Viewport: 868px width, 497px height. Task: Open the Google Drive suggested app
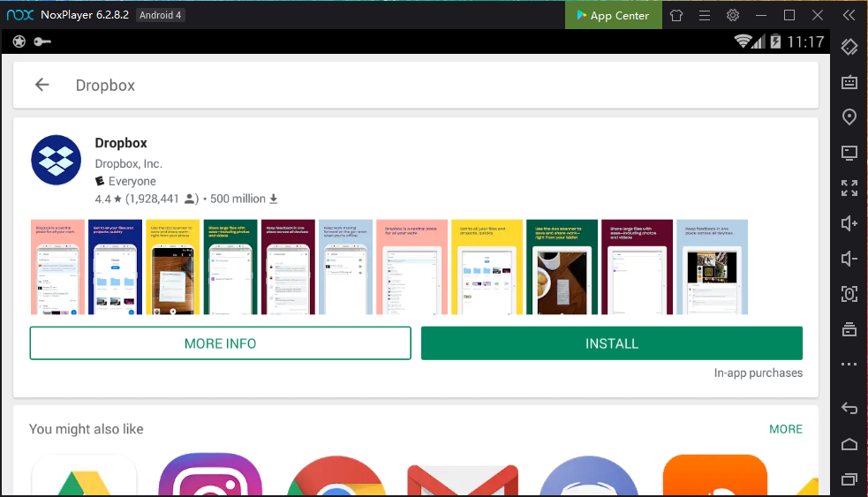coord(84,475)
